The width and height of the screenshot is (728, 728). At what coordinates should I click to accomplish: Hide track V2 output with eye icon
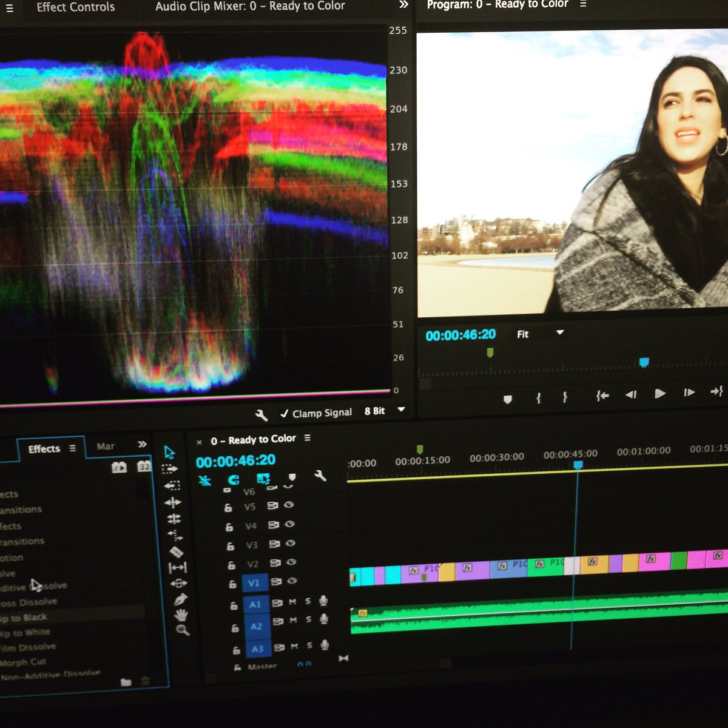(x=291, y=562)
